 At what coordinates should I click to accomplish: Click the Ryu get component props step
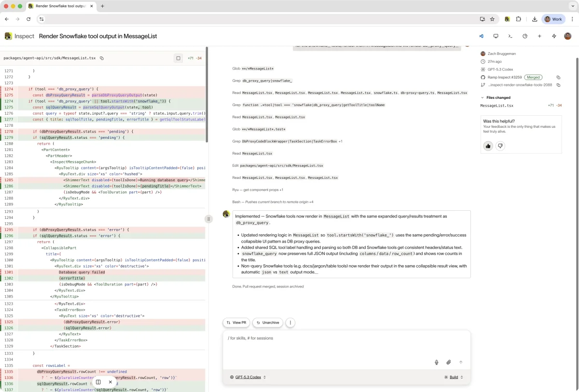point(258,190)
